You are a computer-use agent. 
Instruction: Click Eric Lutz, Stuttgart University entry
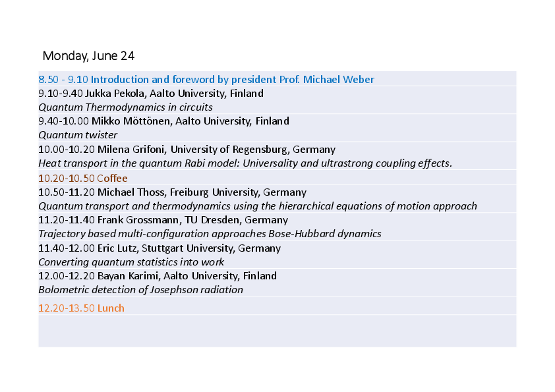pyautogui.click(x=160, y=248)
